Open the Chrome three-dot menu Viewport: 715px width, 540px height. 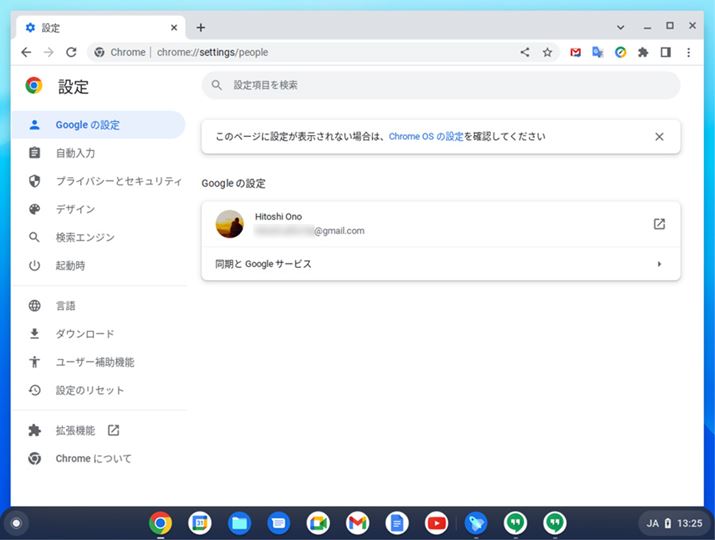tap(689, 52)
